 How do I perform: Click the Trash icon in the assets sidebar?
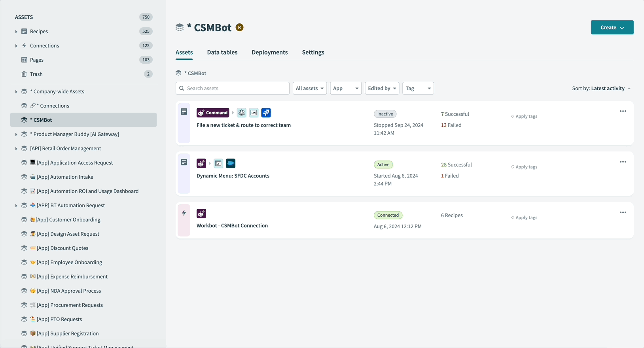coord(24,74)
